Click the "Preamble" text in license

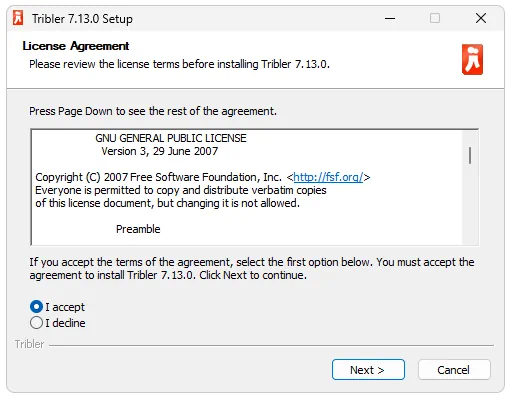(138, 229)
